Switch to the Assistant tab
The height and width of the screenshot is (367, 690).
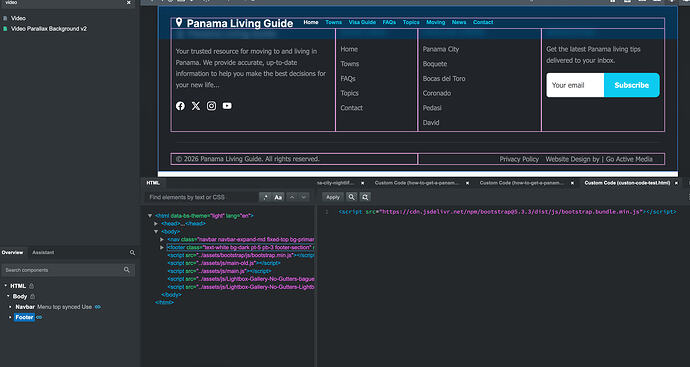(x=43, y=253)
